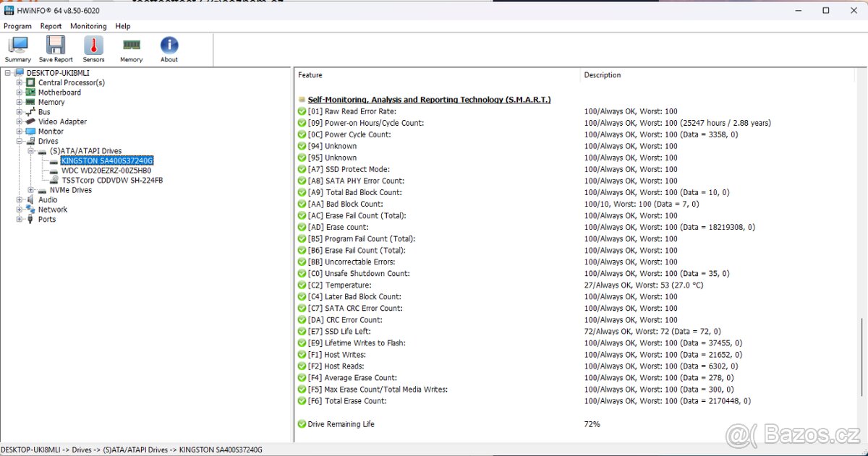The width and height of the screenshot is (868, 456).
Task: Expand the NVMe Drives node
Action: pyautogui.click(x=31, y=190)
